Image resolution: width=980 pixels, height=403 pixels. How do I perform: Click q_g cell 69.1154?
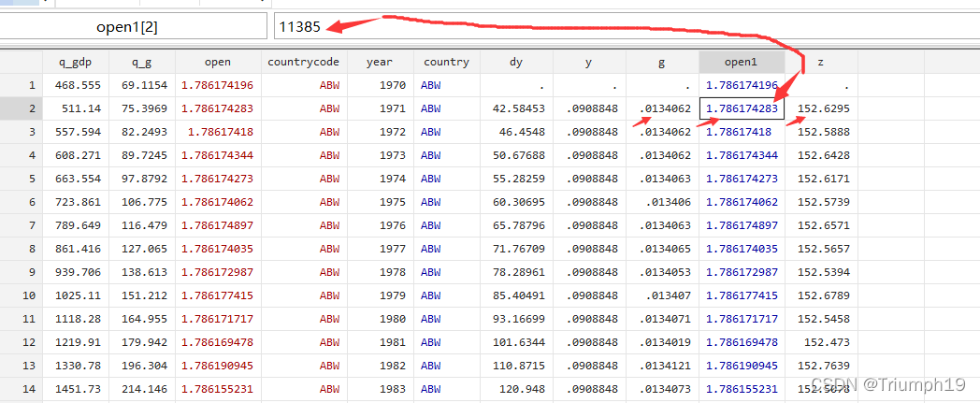coord(144,86)
